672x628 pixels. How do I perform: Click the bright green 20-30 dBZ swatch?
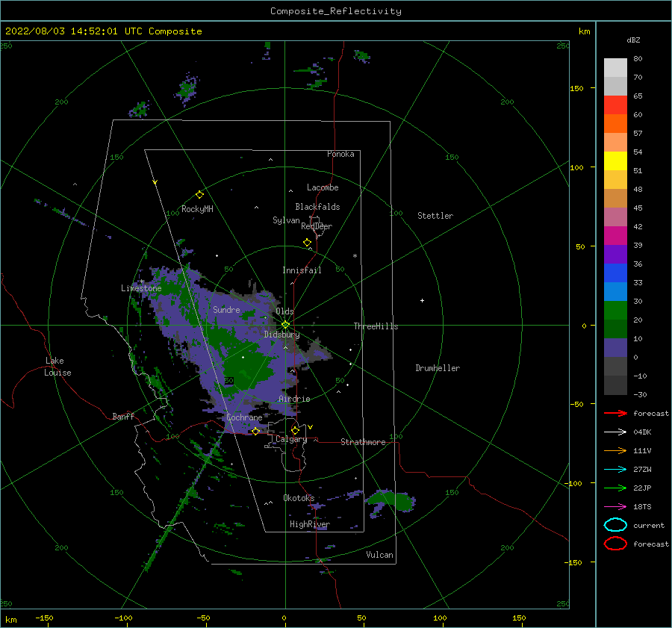(615, 310)
